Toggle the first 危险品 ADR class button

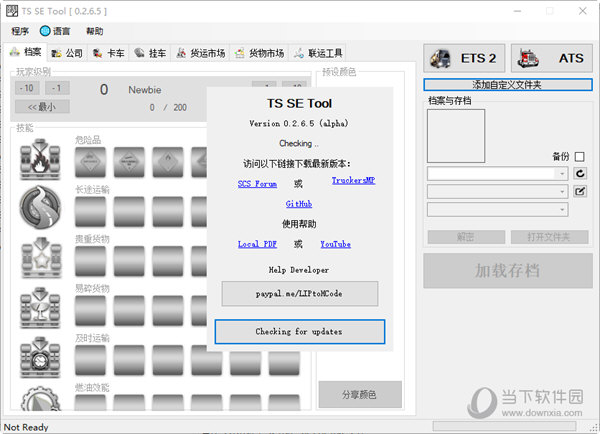tap(90, 162)
